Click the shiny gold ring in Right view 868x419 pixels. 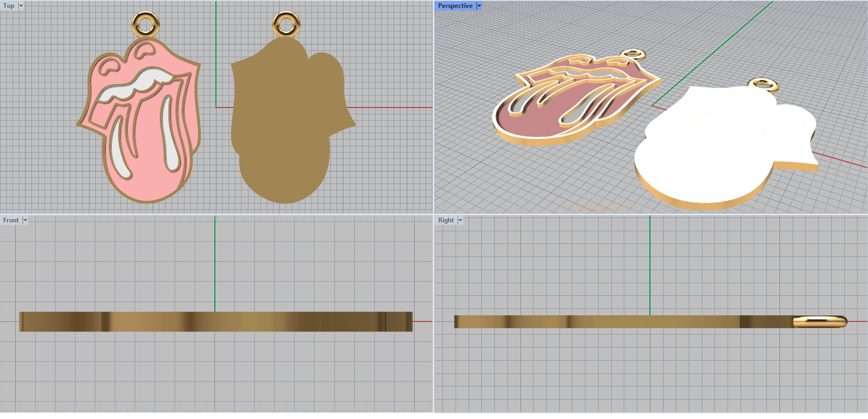(x=819, y=321)
